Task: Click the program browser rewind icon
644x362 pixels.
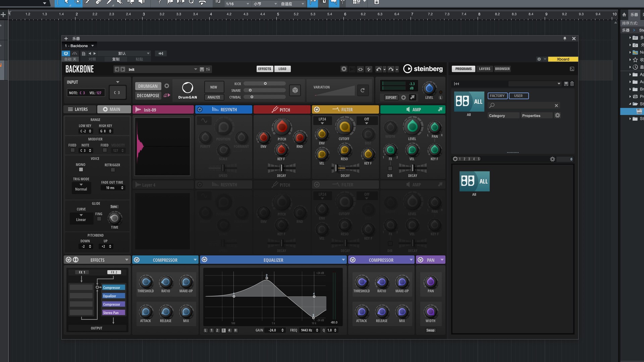Action: [x=457, y=84]
